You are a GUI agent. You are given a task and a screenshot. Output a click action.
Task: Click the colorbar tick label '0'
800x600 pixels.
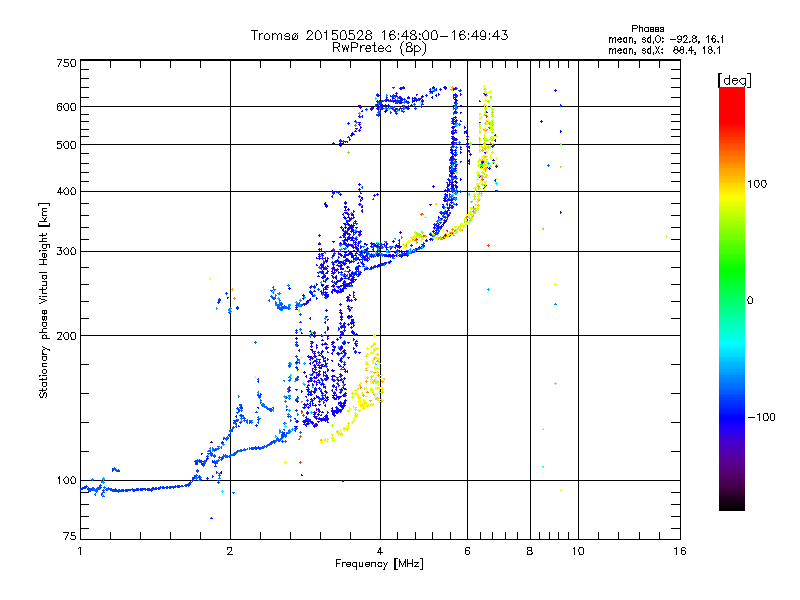point(750,301)
